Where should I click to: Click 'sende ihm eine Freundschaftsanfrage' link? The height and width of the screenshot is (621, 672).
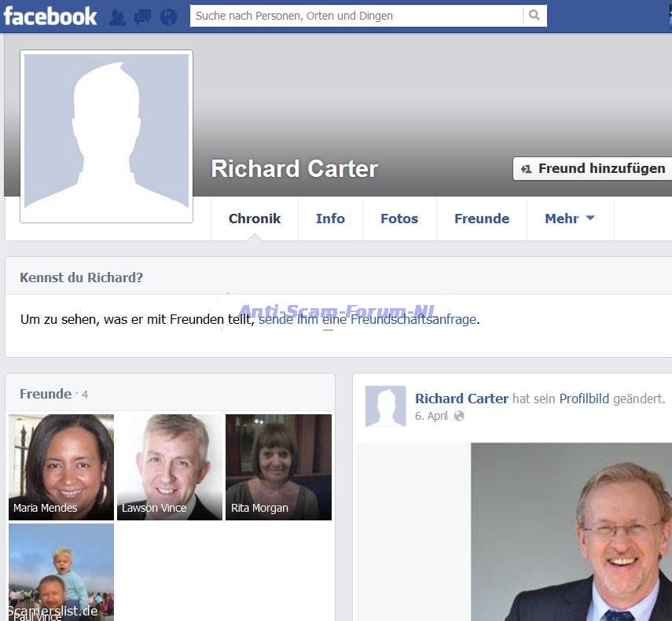367,319
